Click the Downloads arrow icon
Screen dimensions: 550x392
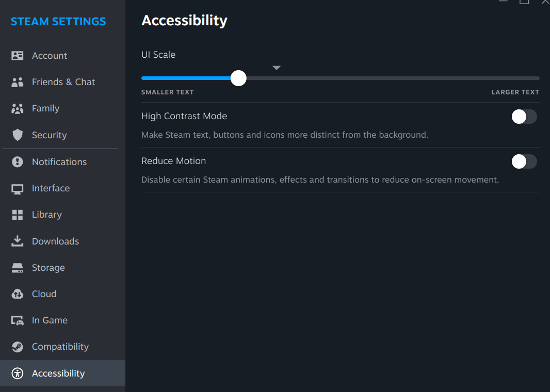tap(17, 241)
